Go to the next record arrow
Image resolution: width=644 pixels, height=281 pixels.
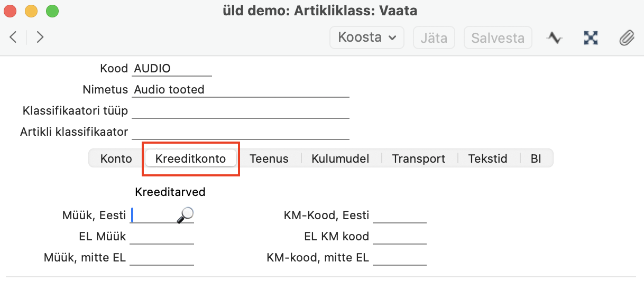coord(40,37)
